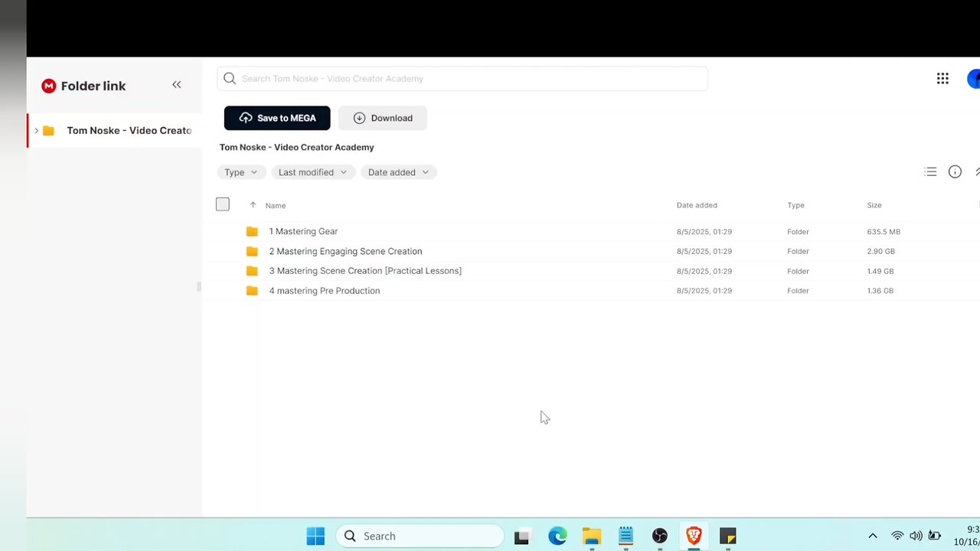The image size is (980, 551).
Task: Open 4 mastering Pre Production name
Action: (x=325, y=291)
